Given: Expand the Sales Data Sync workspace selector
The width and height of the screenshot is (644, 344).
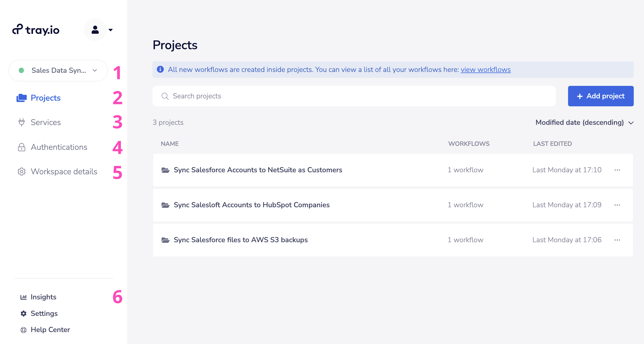Looking at the screenshot, I should pos(58,71).
